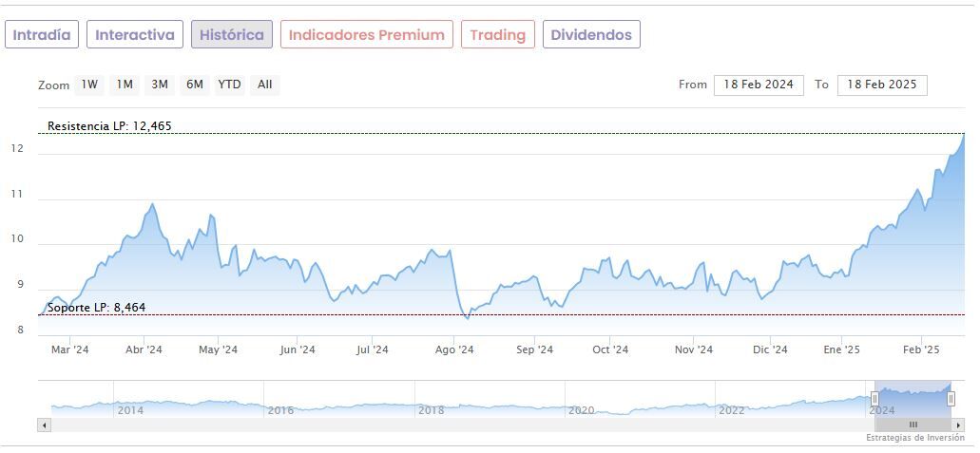980x453 pixels.
Task: Click navigator right range handle
Action: [951, 399]
